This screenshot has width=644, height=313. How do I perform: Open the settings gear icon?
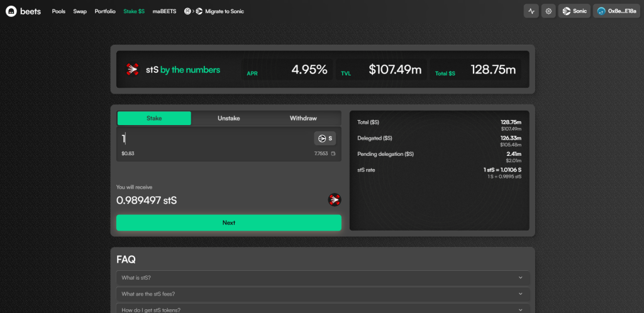tap(548, 11)
